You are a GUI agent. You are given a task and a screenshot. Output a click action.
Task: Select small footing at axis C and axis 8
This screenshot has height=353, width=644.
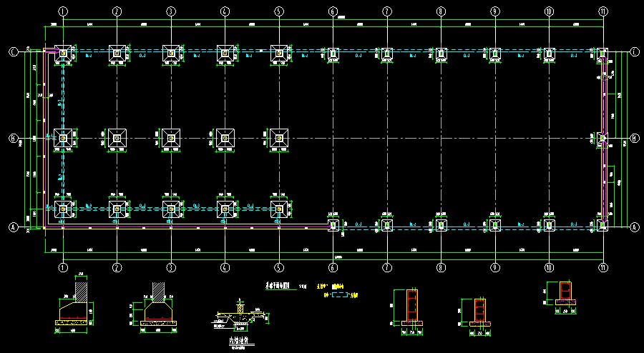tap(441, 54)
